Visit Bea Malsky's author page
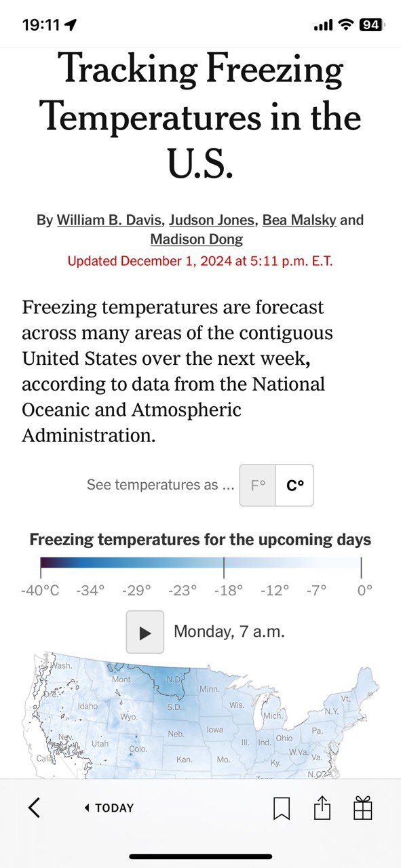The image size is (401, 868). pyautogui.click(x=299, y=220)
